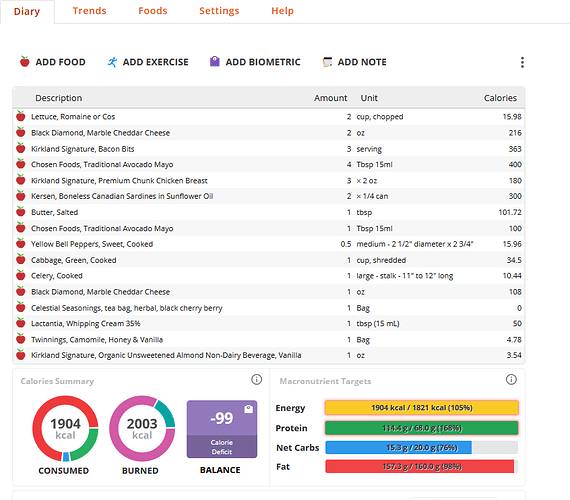Click the 2003 kcal burned ring chart
This screenshot has width=570, height=500.
coord(142,428)
